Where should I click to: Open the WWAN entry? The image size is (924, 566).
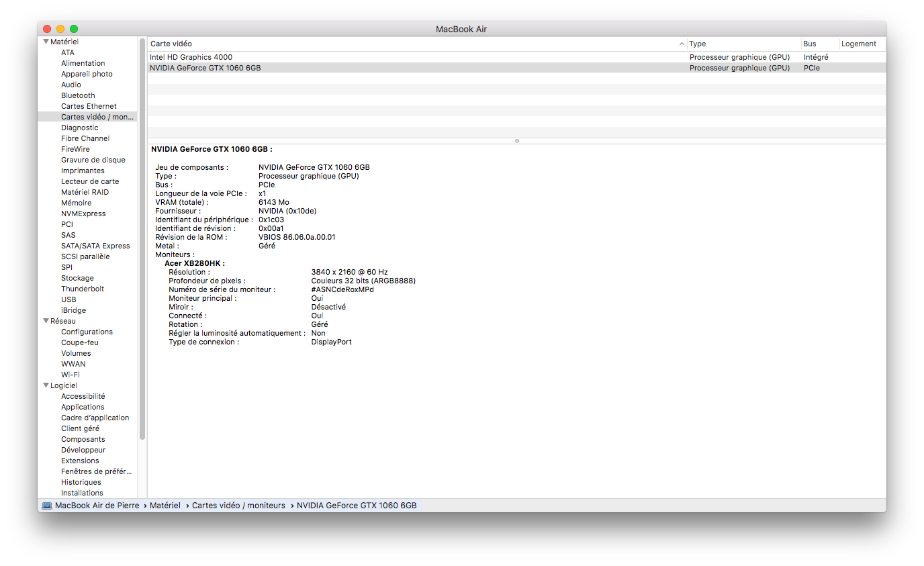(73, 364)
